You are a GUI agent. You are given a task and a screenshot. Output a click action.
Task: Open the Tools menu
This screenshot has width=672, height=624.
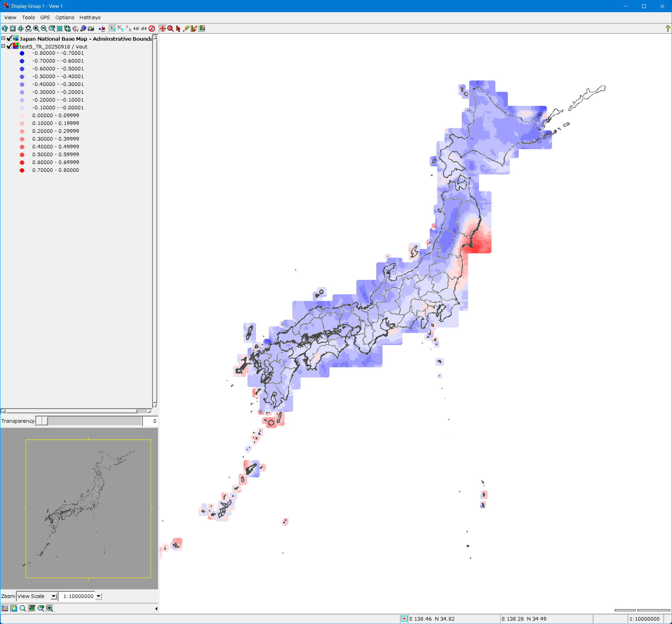(28, 17)
